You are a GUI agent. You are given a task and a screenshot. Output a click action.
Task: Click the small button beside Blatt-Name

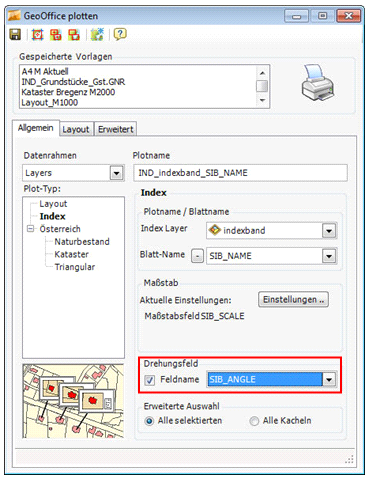click(197, 256)
